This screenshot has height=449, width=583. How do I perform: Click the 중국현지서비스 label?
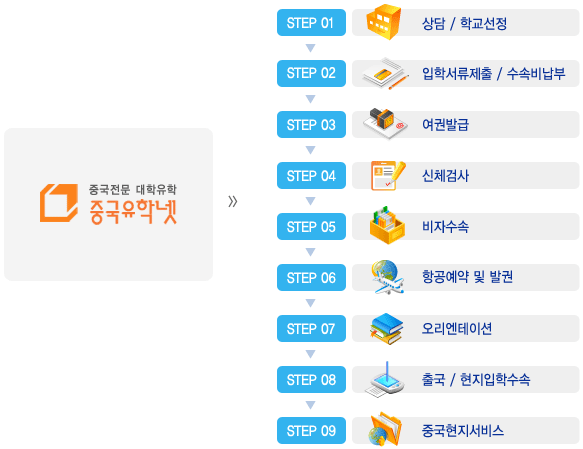click(x=463, y=430)
